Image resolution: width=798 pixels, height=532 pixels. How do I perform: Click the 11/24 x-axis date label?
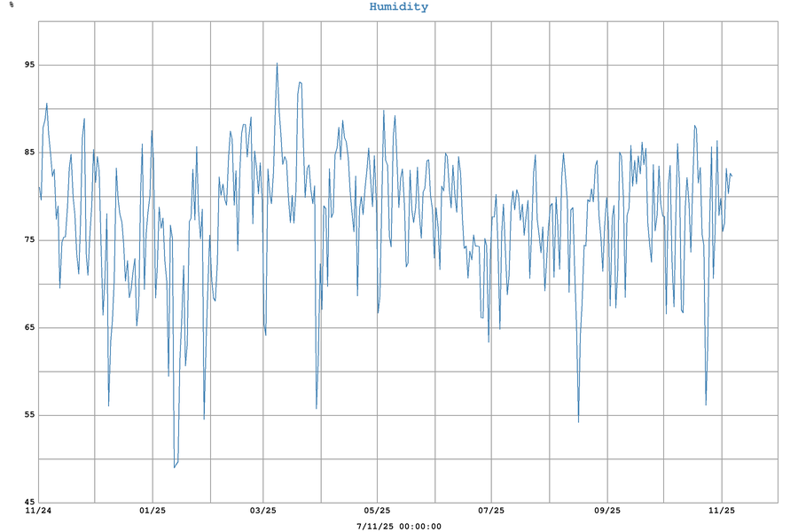click(38, 511)
